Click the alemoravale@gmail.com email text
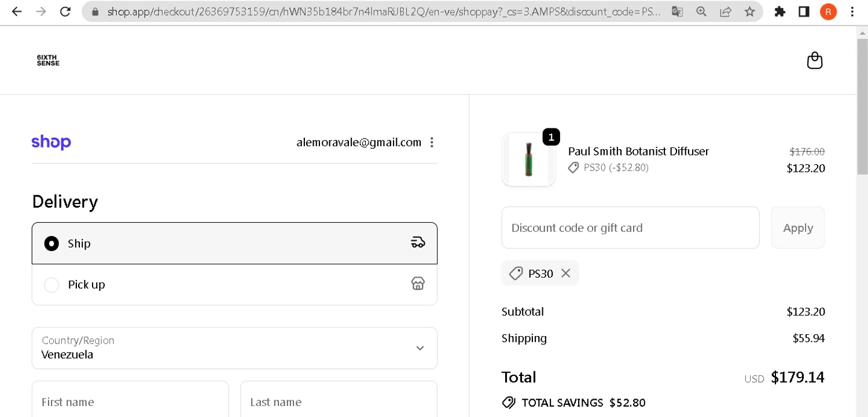 [x=359, y=142]
